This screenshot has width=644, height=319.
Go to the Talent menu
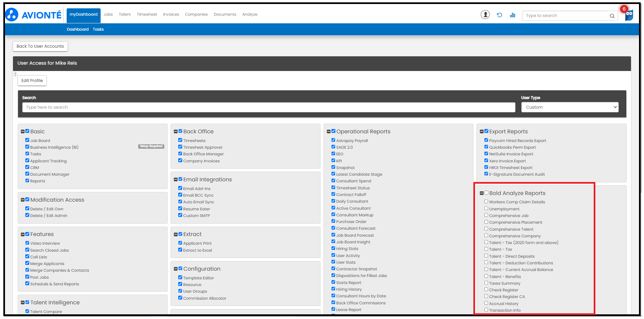click(x=125, y=14)
